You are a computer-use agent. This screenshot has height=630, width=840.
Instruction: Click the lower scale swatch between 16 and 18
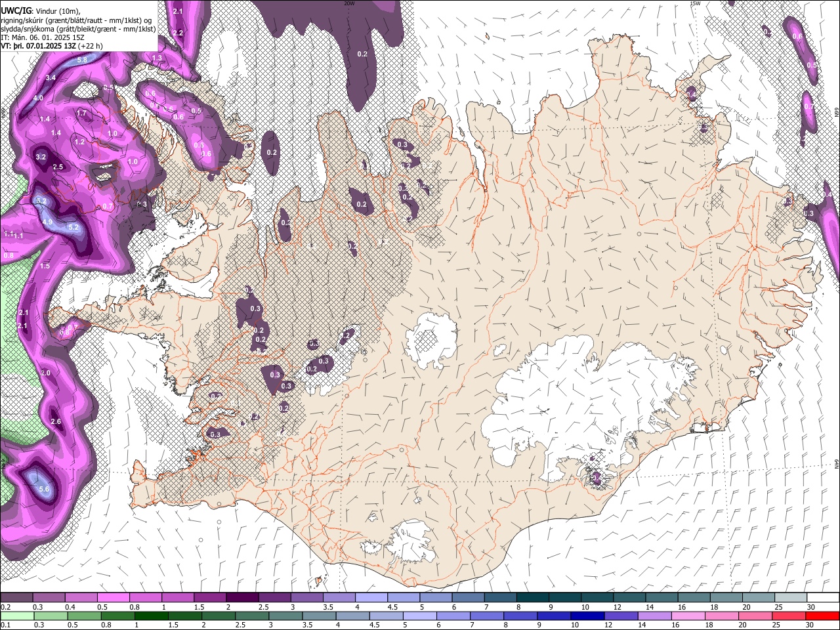[687, 616]
